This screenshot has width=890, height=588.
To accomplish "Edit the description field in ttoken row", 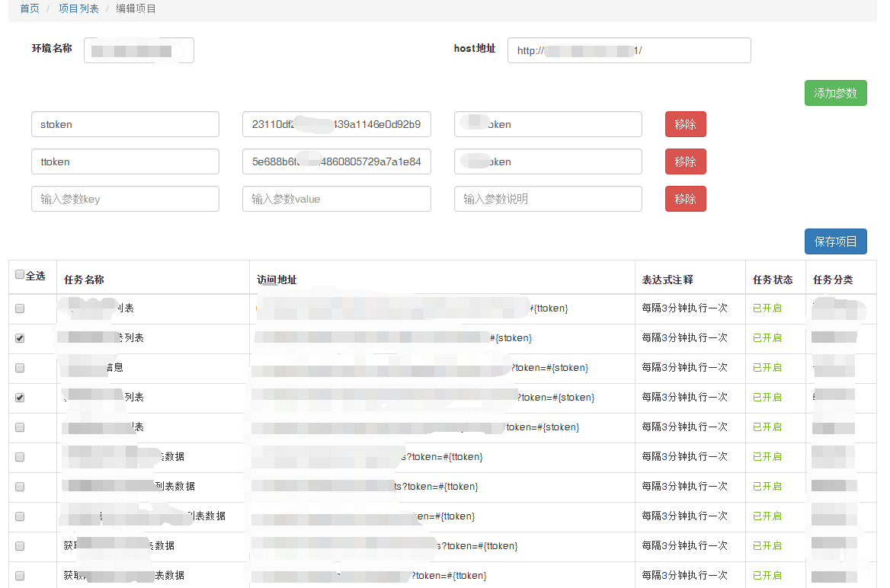I will tap(548, 161).
